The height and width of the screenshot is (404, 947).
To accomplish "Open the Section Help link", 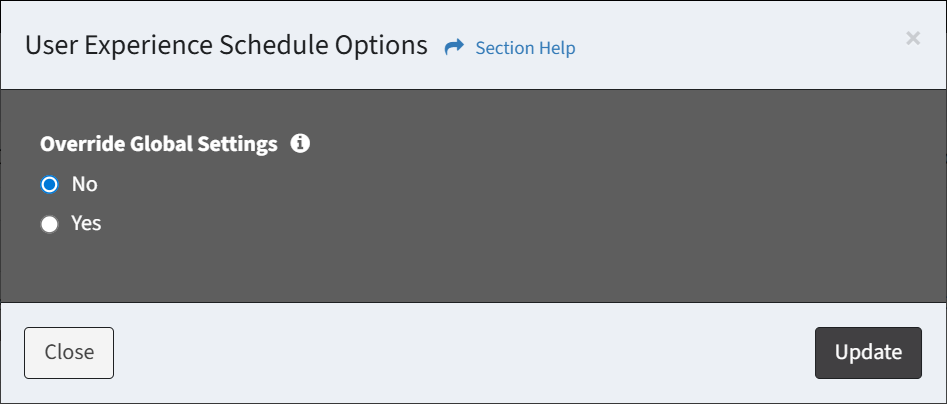I will click(x=525, y=48).
